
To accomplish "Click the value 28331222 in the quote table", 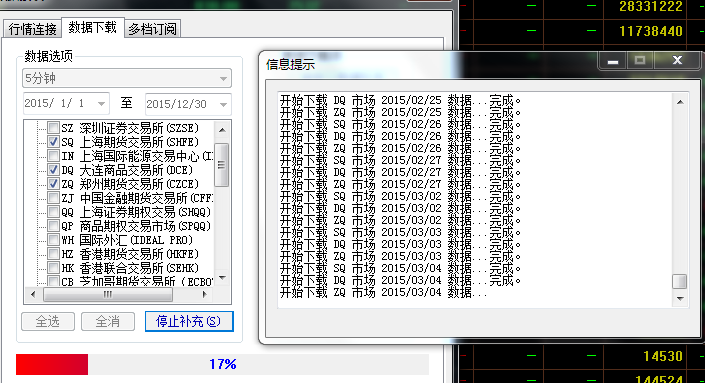I will 651,7.
